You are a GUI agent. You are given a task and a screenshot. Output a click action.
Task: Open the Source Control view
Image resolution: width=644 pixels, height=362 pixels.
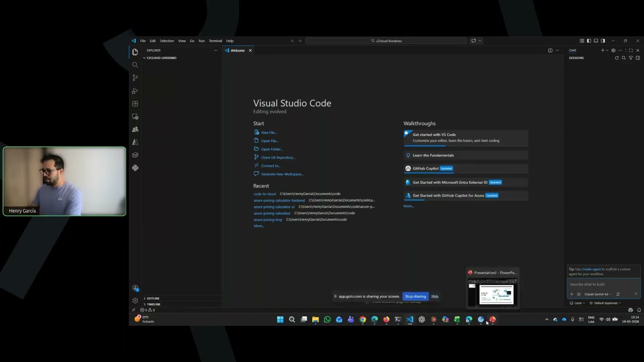135,78
